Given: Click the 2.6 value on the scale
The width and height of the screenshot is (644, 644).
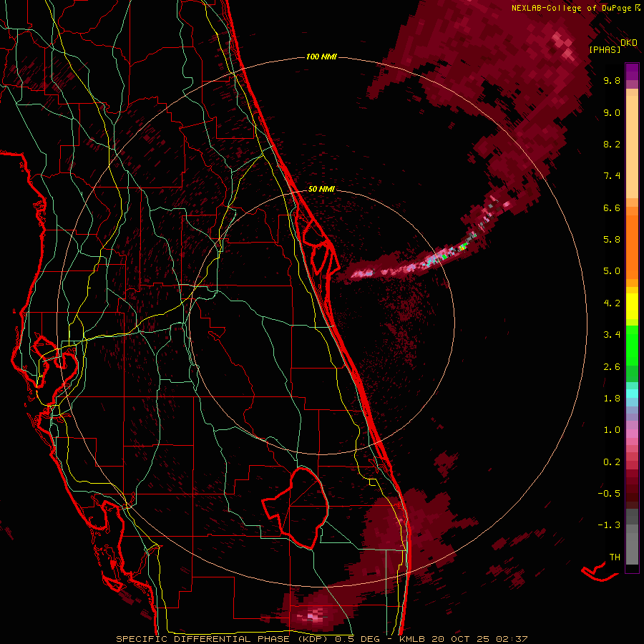Looking at the screenshot, I should (x=612, y=367).
